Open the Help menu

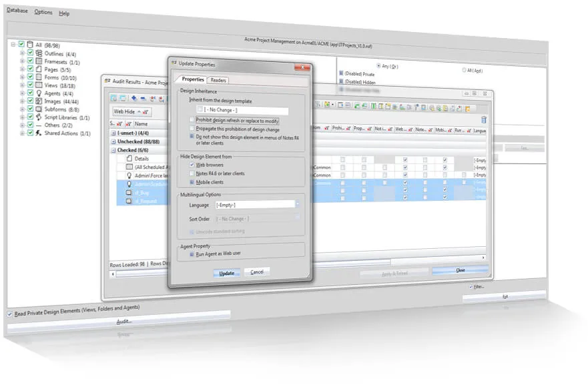pos(64,13)
